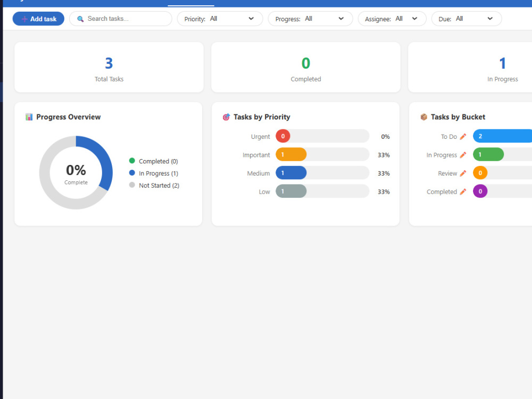Image resolution: width=532 pixels, height=399 pixels.
Task: Click the Tasks by Priority target icon
Action: pos(226,117)
